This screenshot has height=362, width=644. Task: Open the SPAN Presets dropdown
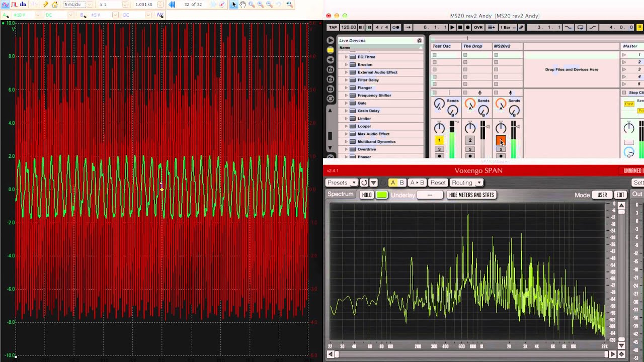click(342, 183)
